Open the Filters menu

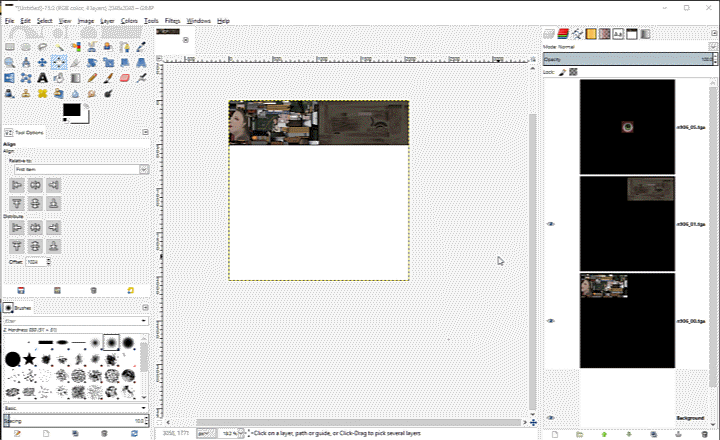tap(173, 20)
